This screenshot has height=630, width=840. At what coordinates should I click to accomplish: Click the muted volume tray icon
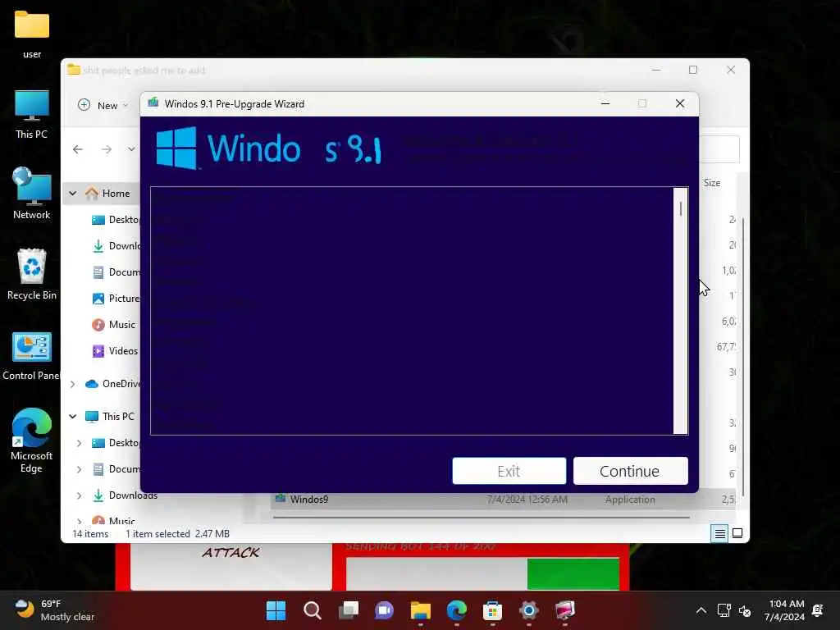745,610
